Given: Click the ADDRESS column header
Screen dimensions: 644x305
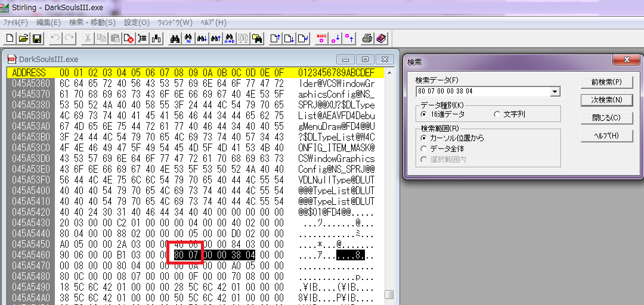Looking at the screenshot, I should pos(29,73).
